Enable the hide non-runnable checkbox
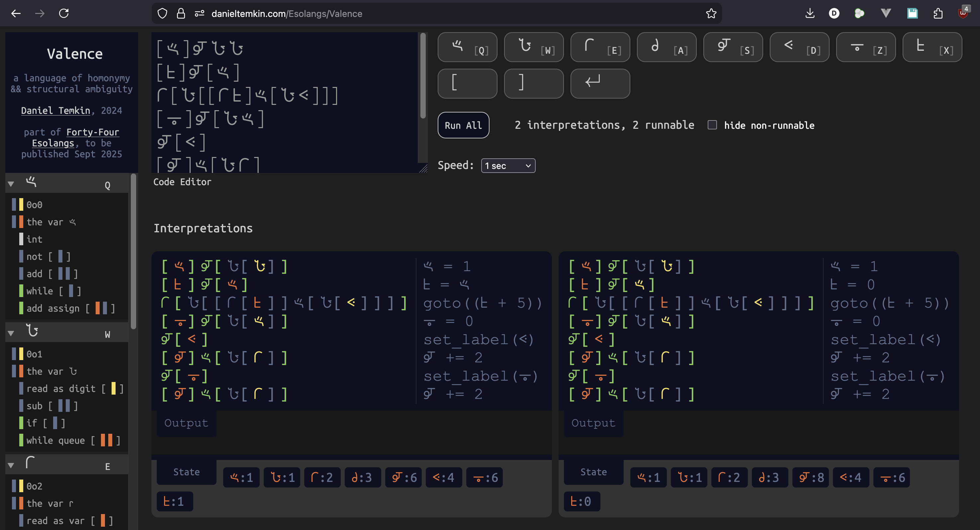This screenshot has width=980, height=530. point(712,125)
